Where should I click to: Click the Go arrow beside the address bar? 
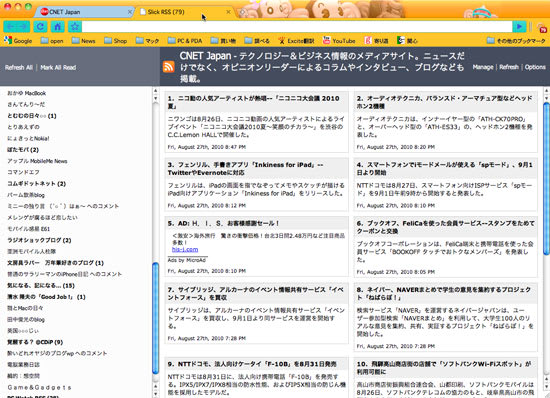[519, 27]
